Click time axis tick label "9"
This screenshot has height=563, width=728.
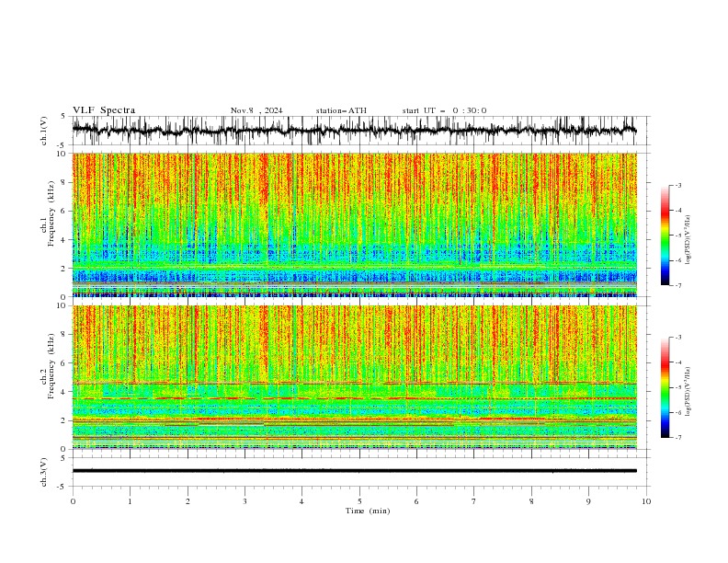pos(588,501)
